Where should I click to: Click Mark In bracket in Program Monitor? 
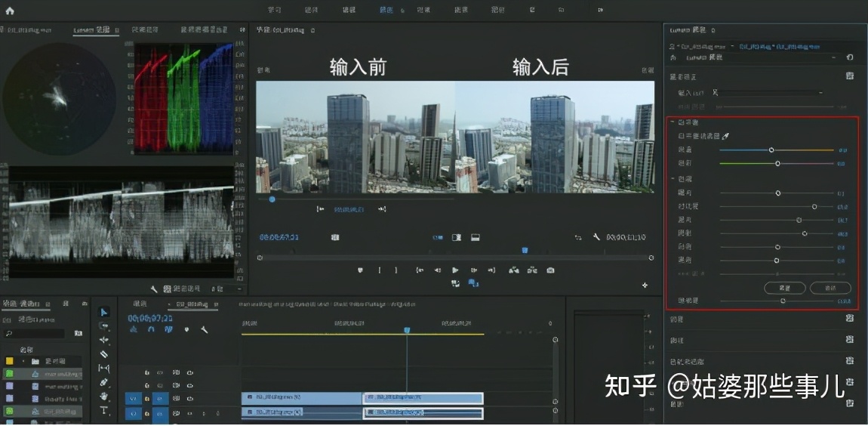click(380, 270)
